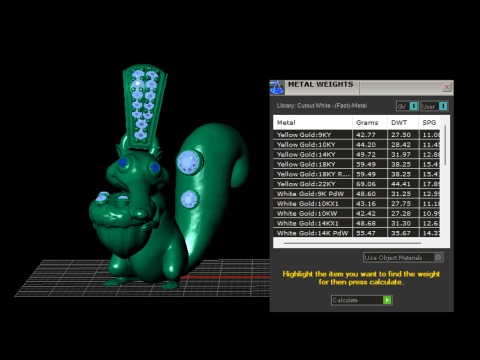Click the 42.42 grams value
Viewport: 480px width, 360px height.
366,213
